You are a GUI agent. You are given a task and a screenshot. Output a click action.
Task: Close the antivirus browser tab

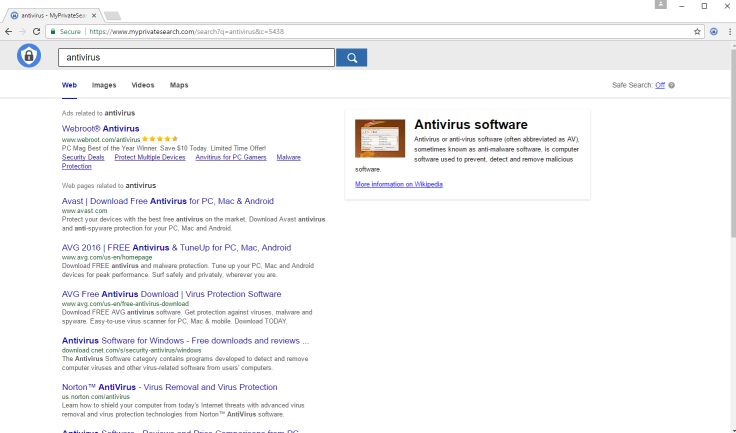coord(94,15)
